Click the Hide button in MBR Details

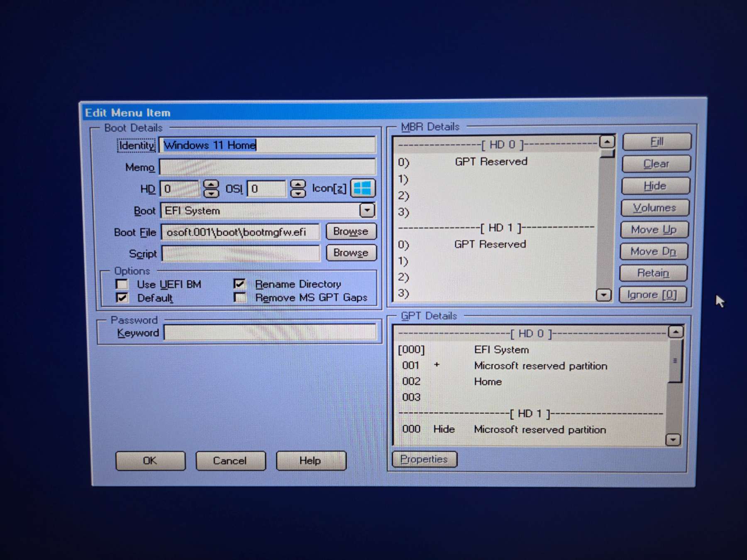tap(656, 186)
